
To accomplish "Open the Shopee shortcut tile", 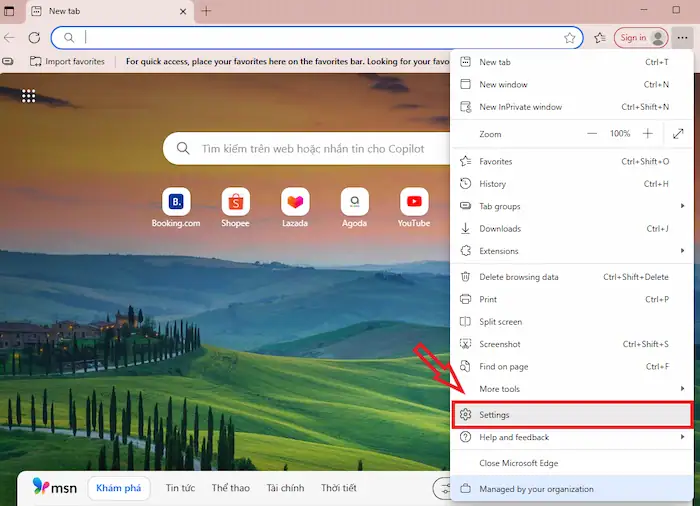I will point(235,208).
